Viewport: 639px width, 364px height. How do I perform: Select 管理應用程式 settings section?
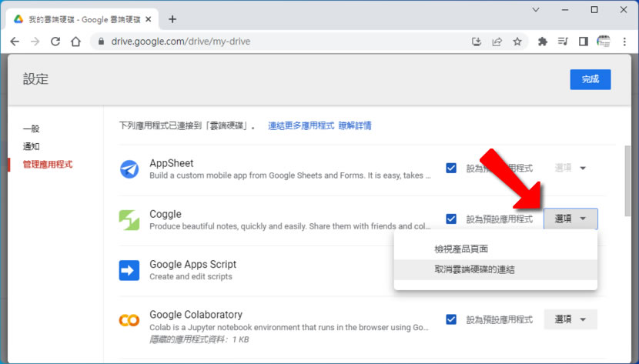[x=48, y=164]
